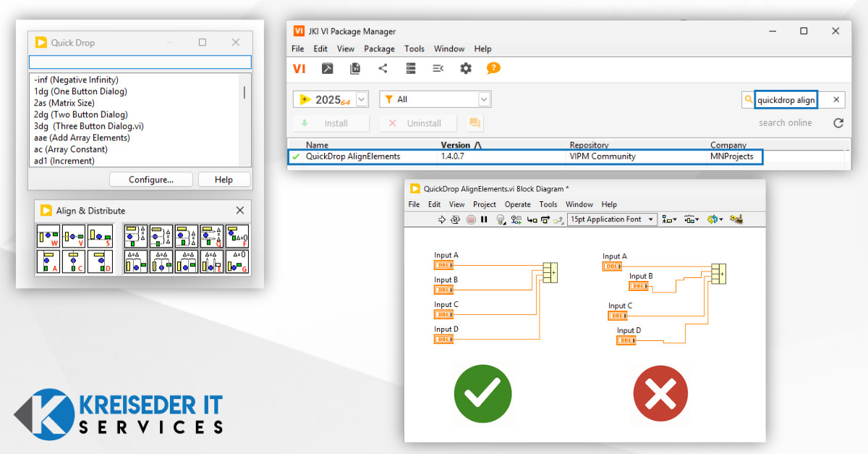Click Align Top Edges icon marked W

tap(49, 236)
